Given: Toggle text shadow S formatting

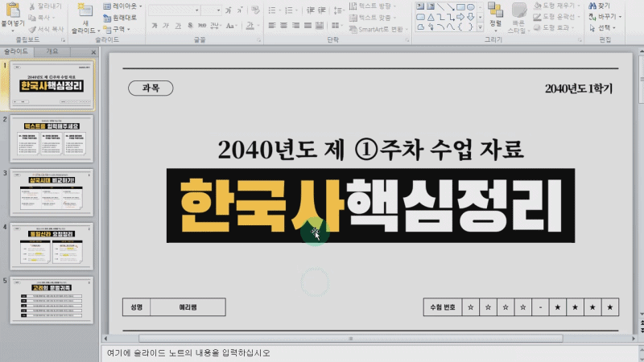Looking at the screenshot, I should (x=190, y=26).
